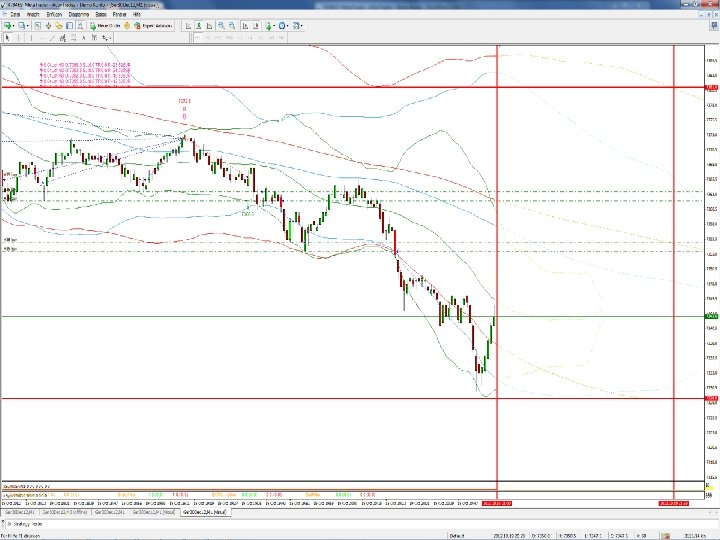Switch chart to candlesticks type
The image size is (720, 540).
pos(198,26)
